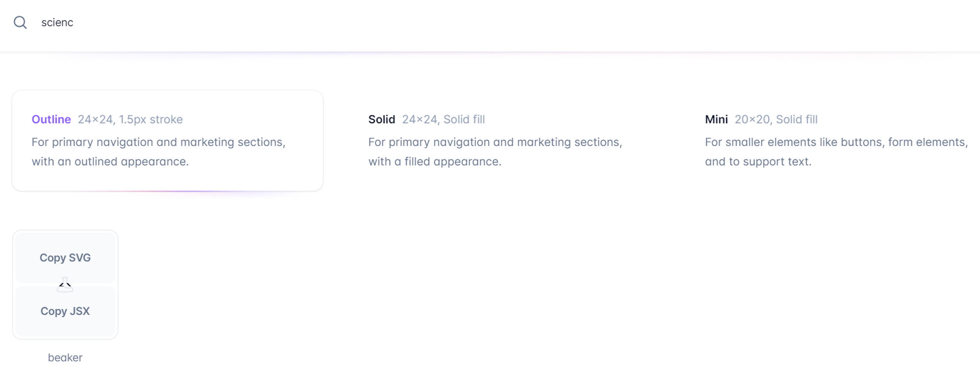
Task: Click "with a filled appearance" description
Action: 435,162
